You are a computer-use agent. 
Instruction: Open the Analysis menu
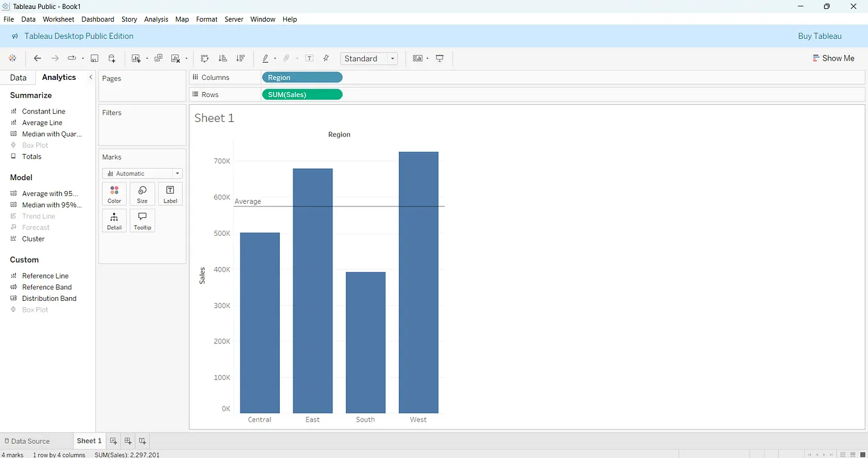pos(156,19)
